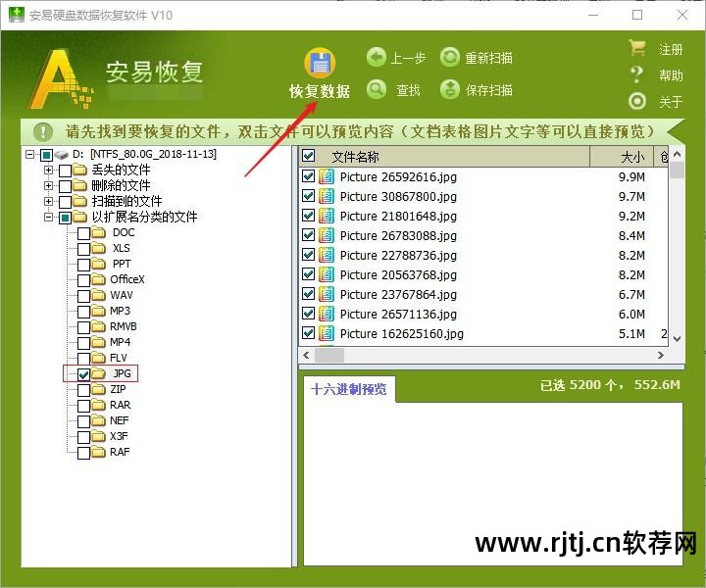Click the file list scroll up arrow
706x588 pixels.
click(x=677, y=154)
